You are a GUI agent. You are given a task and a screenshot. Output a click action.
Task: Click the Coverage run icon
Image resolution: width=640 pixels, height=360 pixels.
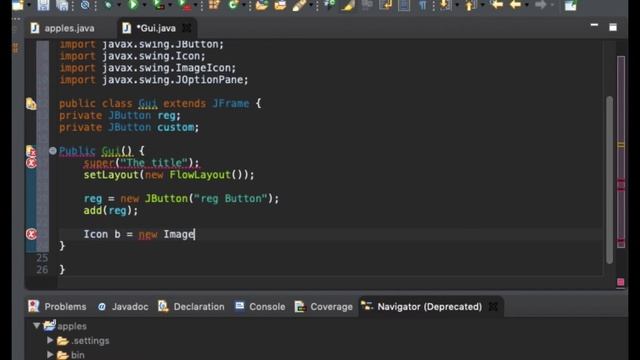coord(158,5)
